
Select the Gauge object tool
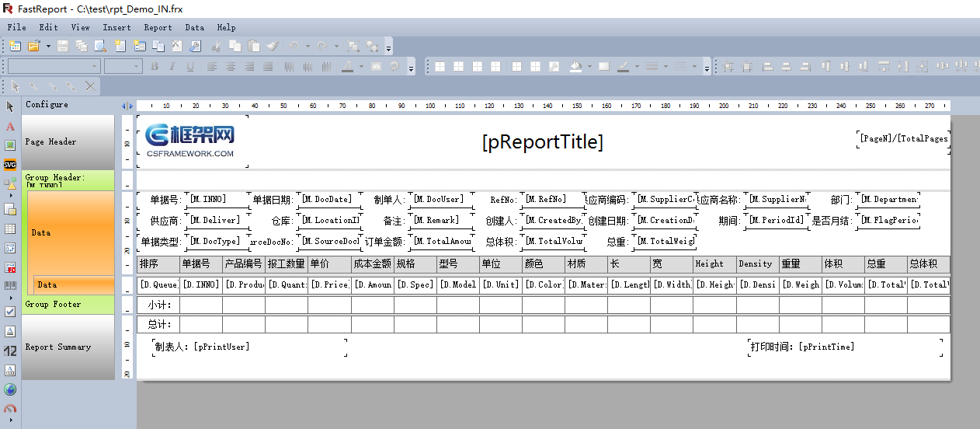point(10,409)
